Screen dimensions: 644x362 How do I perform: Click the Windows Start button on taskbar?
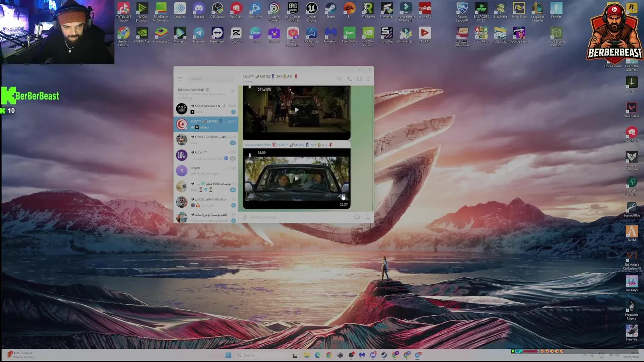coord(228,355)
